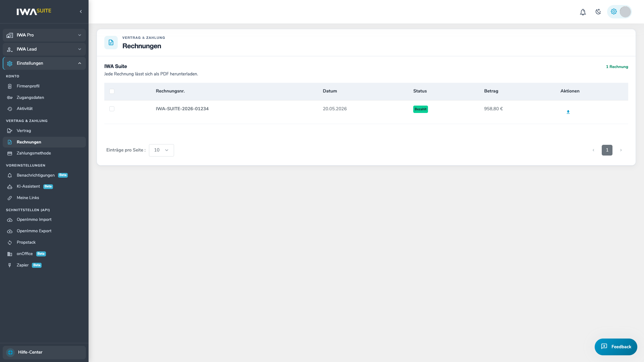Collapse the sidebar with the arrow icon
The width and height of the screenshot is (644, 362).
point(81,11)
